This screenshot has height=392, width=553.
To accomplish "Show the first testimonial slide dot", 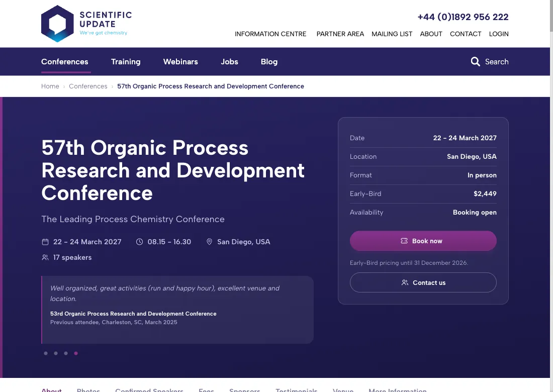I will coord(45,353).
